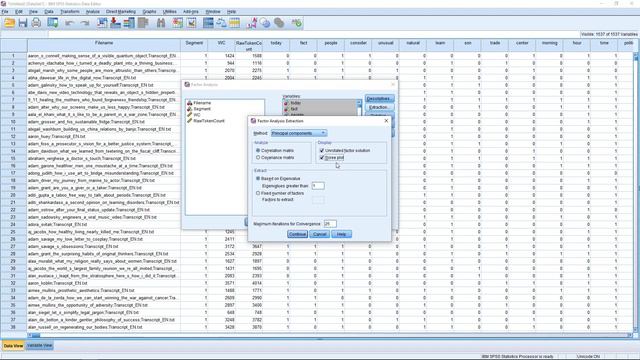The image size is (640, 360).
Task: Run the spell check ABC icon
Action: point(297,23)
